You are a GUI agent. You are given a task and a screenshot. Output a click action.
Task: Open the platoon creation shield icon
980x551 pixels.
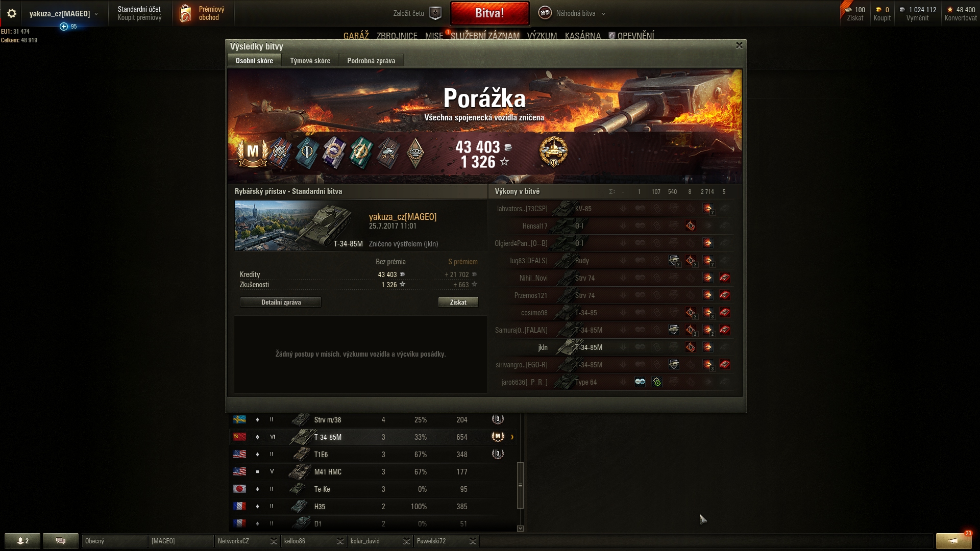(x=435, y=13)
